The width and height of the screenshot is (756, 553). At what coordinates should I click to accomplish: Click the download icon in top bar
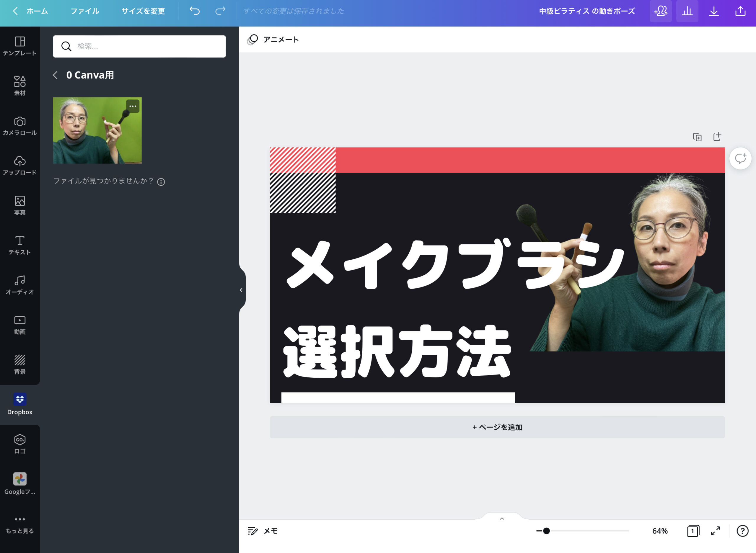[x=714, y=11]
